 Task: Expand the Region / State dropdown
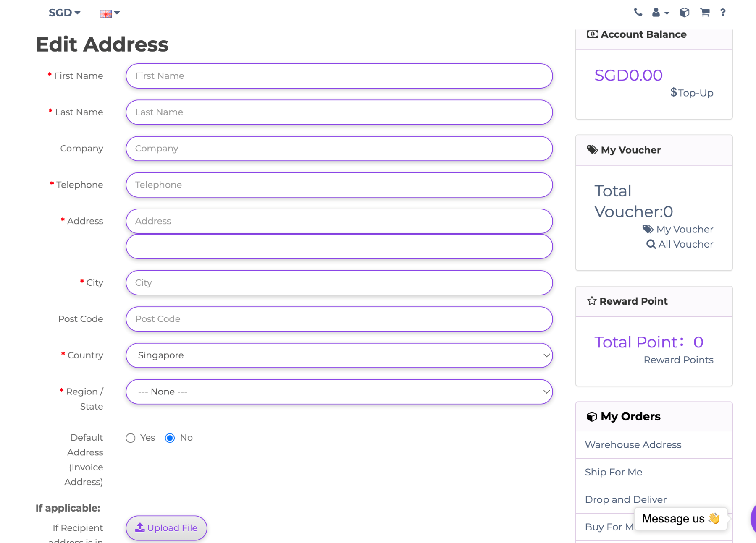tap(339, 392)
